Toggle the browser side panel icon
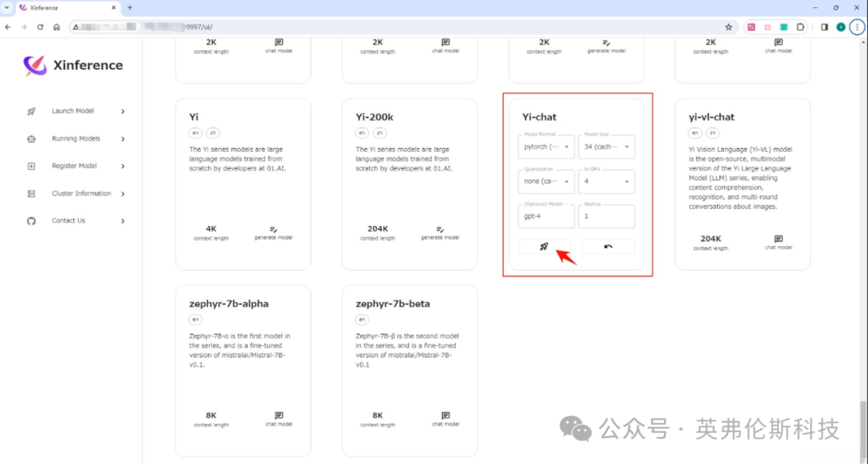Screen dimensions: 868x464 (x=825, y=27)
